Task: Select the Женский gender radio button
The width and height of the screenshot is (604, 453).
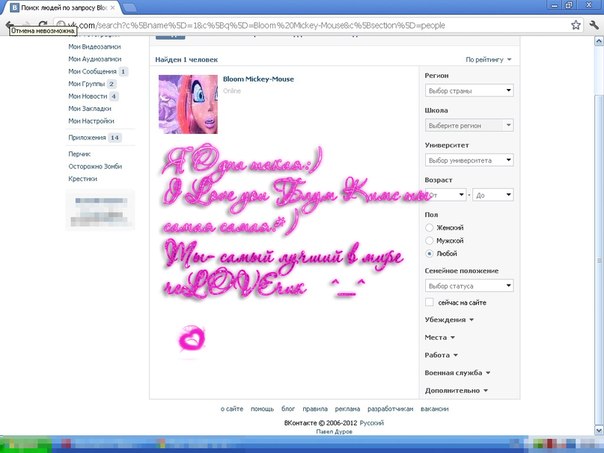Action: [429, 227]
